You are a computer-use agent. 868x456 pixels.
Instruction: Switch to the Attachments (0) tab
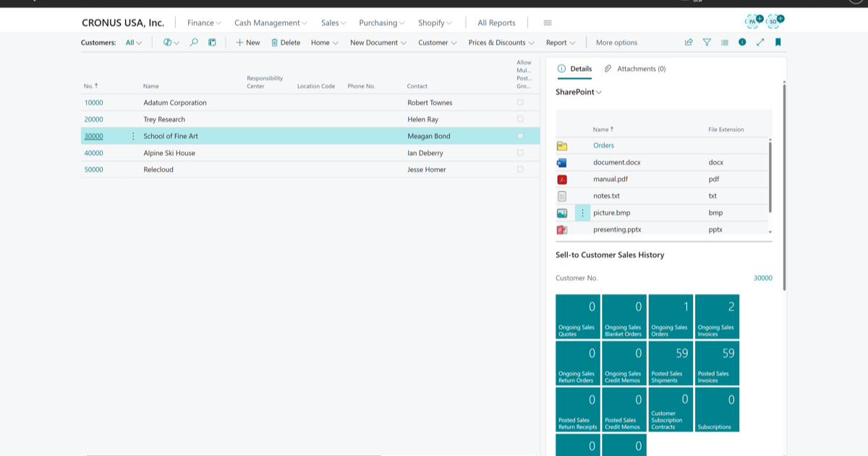pyautogui.click(x=635, y=69)
